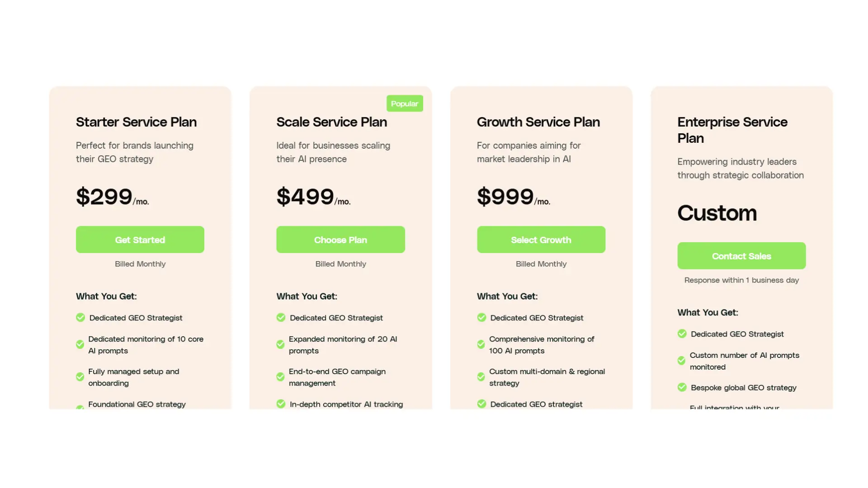
Task: Click the Choose Plan button
Action: pos(340,239)
